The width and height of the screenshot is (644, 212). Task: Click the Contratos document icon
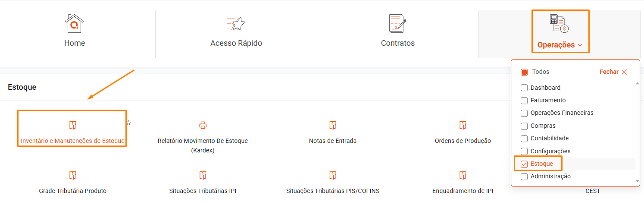click(x=397, y=23)
